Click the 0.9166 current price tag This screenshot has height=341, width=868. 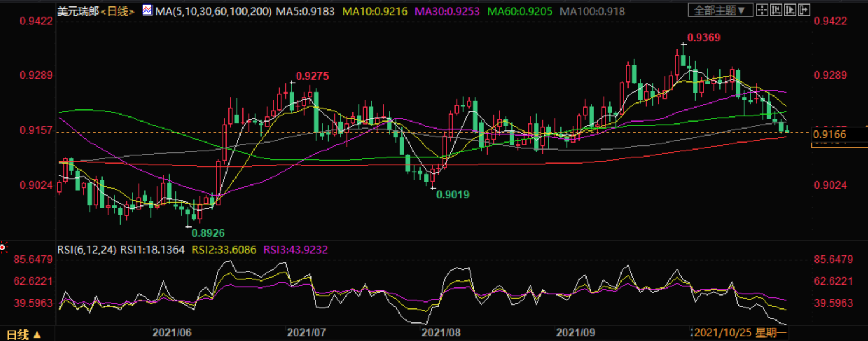831,135
